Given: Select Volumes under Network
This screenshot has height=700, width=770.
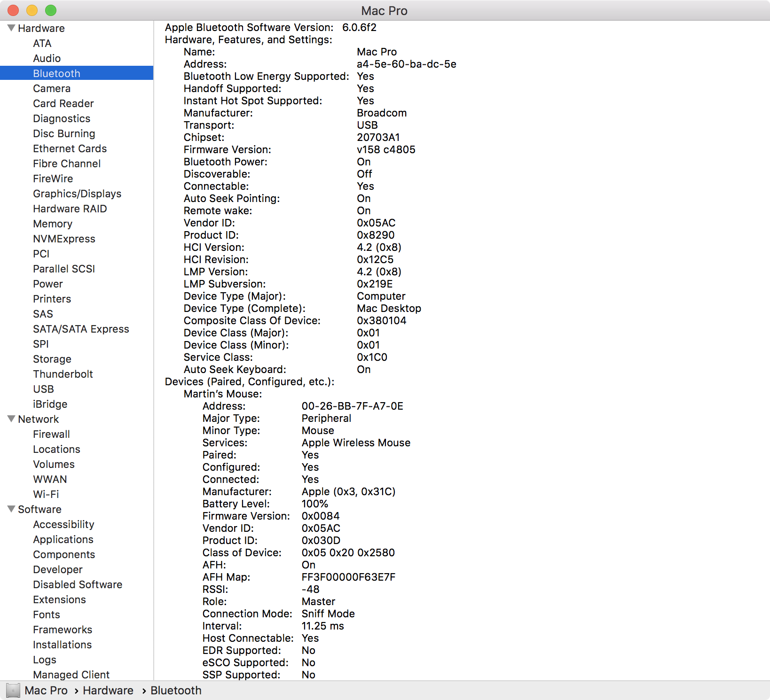Looking at the screenshot, I should pyautogui.click(x=54, y=464).
